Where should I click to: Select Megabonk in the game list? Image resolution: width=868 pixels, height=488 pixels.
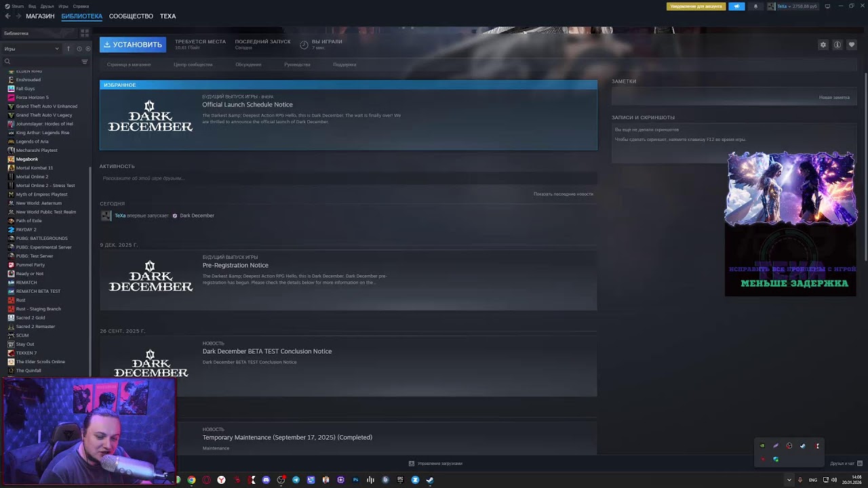[x=27, y=159]
